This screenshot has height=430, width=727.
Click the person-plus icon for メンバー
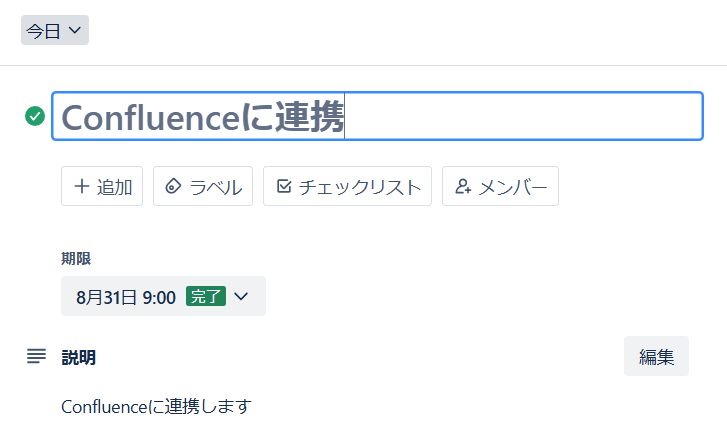coord(462,187)
